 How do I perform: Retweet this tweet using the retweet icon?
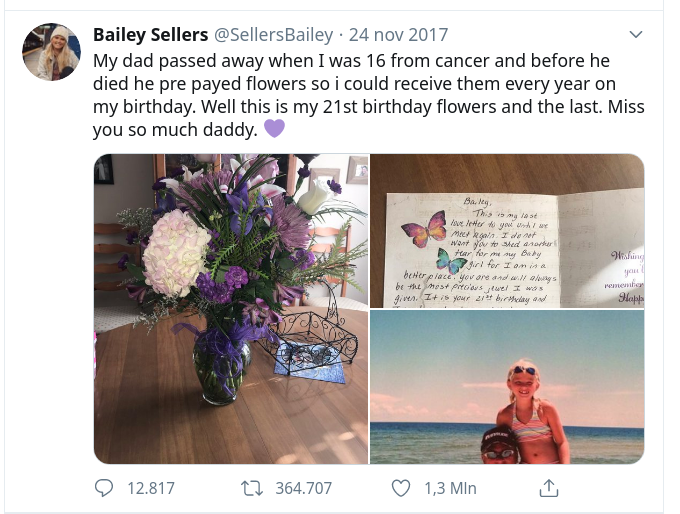coord(252,488)
